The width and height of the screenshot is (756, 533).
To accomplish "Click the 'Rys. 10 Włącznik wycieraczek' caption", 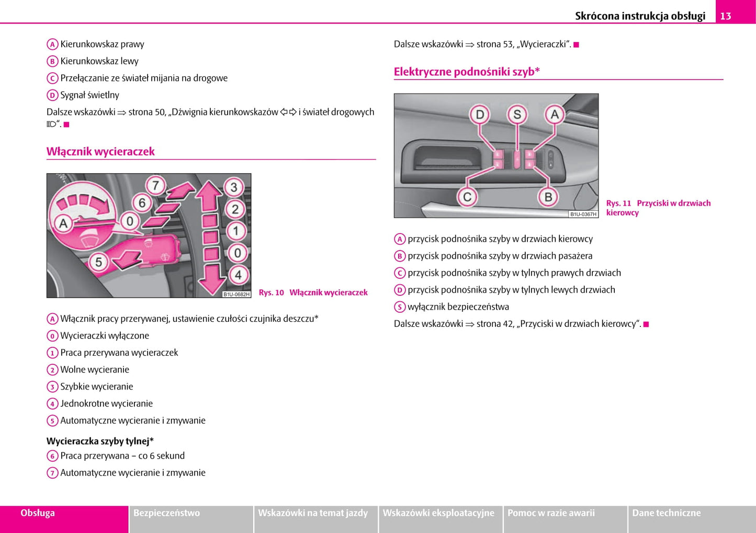I will [x=313, y=292].
